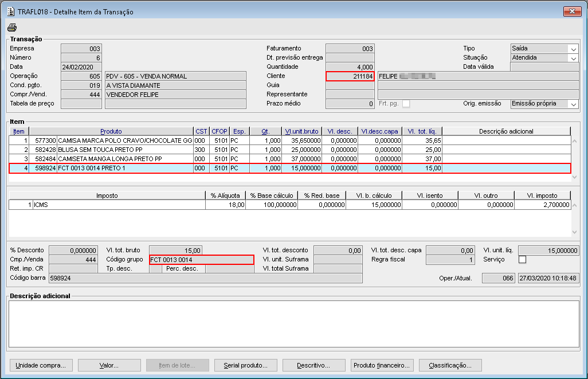Open the Descritivo button

313,365
